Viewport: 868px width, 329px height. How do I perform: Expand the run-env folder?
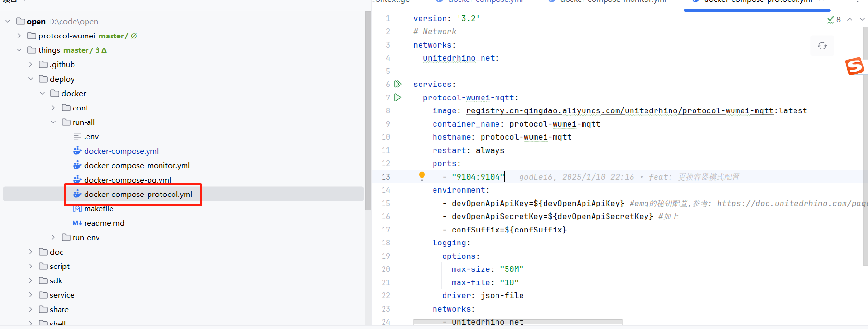[53, 237]
